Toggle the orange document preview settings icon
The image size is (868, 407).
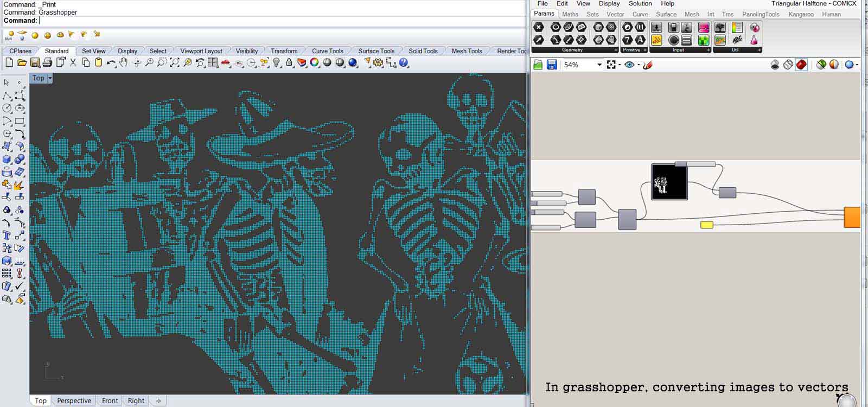[834, 65]
